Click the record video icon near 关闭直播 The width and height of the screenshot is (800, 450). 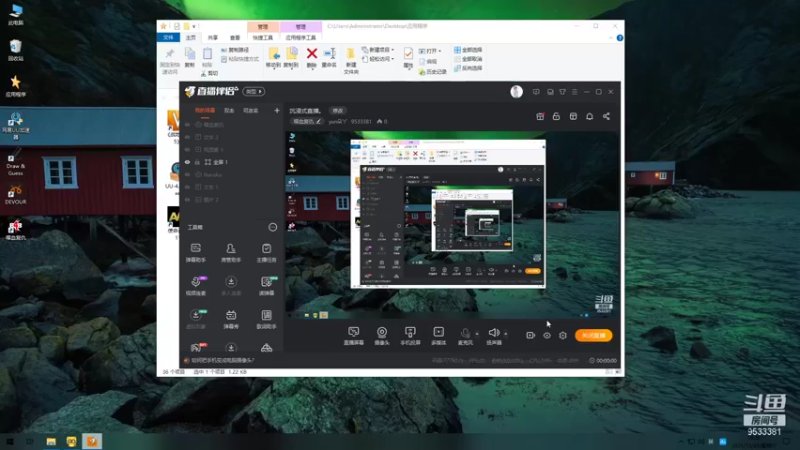[531, 335]
